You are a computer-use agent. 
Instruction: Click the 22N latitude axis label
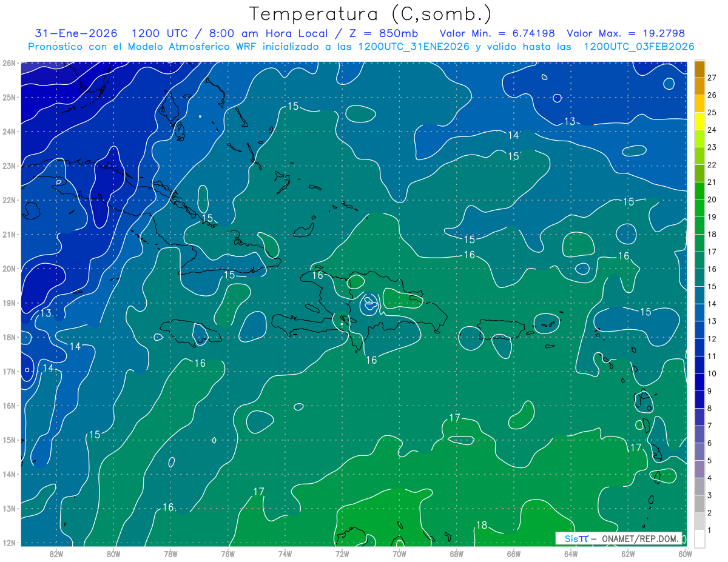point(8,200)
